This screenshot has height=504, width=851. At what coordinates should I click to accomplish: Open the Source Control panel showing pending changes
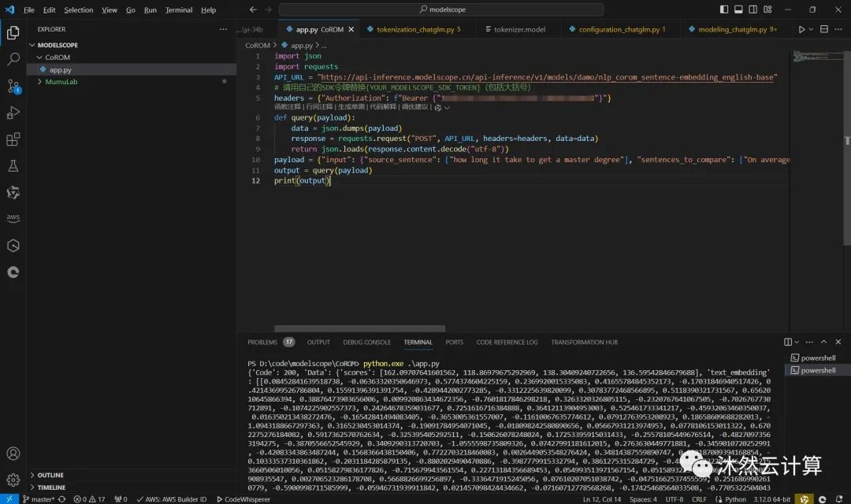point(13,85)
